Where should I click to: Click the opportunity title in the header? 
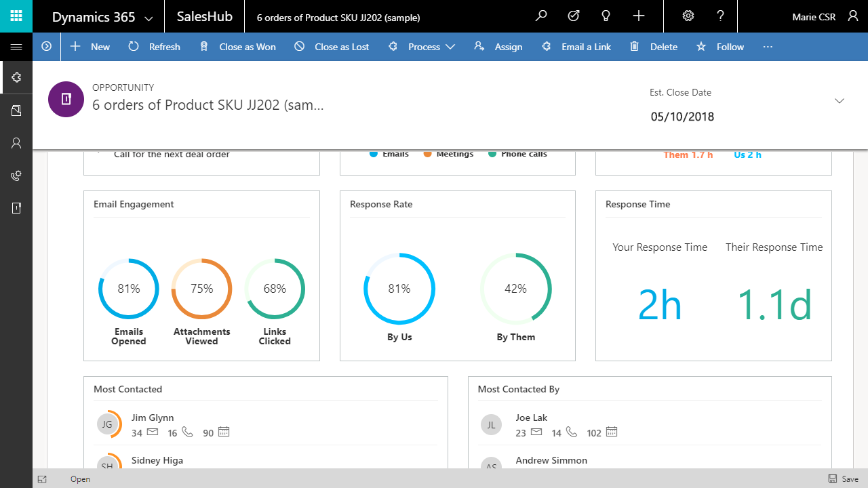(x=208, y=105)
